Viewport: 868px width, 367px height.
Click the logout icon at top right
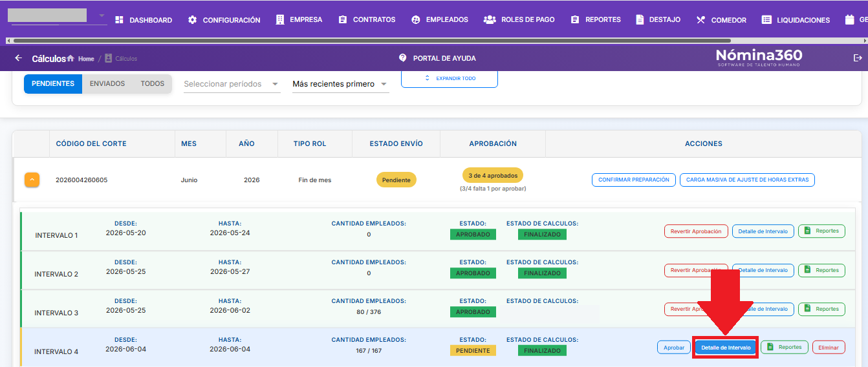pyautogui.click(x=858, y=58)
